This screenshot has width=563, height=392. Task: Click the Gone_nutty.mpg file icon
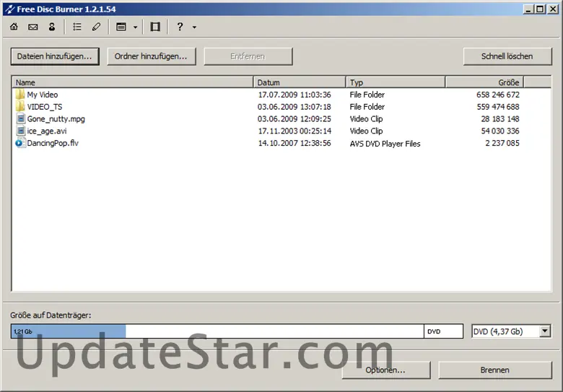[x=21, y=119]
